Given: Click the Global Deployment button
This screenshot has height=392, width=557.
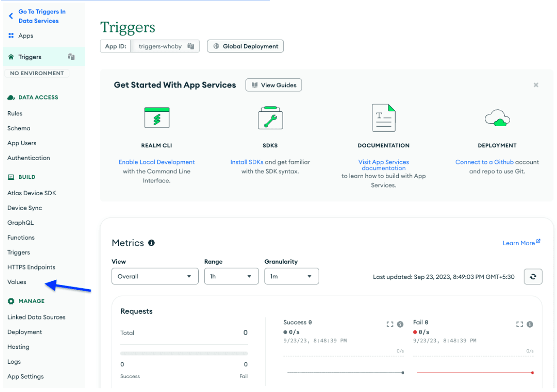Looking at the screenshot, I should (x=245, y=46).
